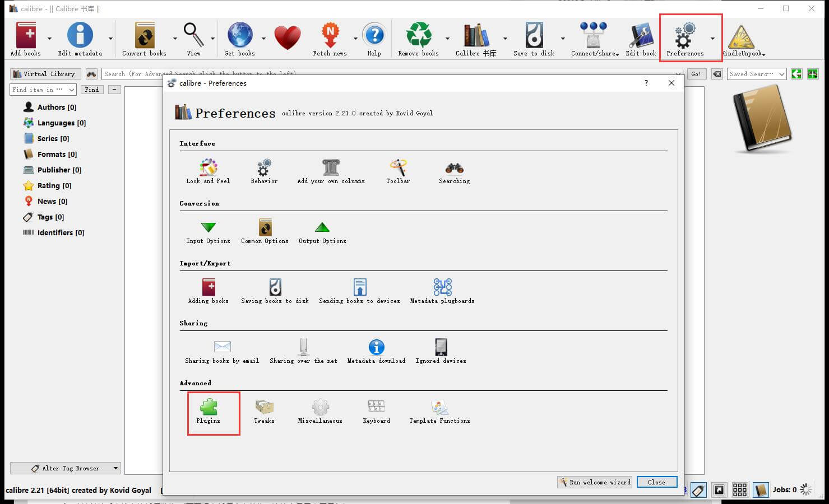Image resolution: width=829 pixels, height=504 pixels.
Task: Click Edit metadata in the toolbar
Action: point(80,38)
